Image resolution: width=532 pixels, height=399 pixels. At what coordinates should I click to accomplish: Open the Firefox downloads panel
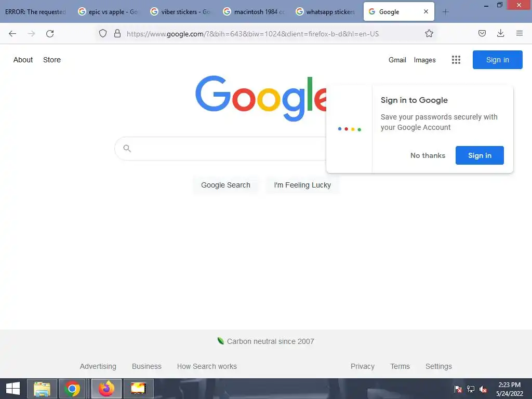(x=500, y=33)
